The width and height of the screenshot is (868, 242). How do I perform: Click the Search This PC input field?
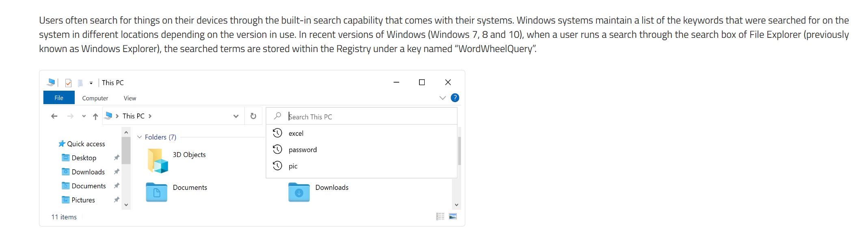(361, 116)
